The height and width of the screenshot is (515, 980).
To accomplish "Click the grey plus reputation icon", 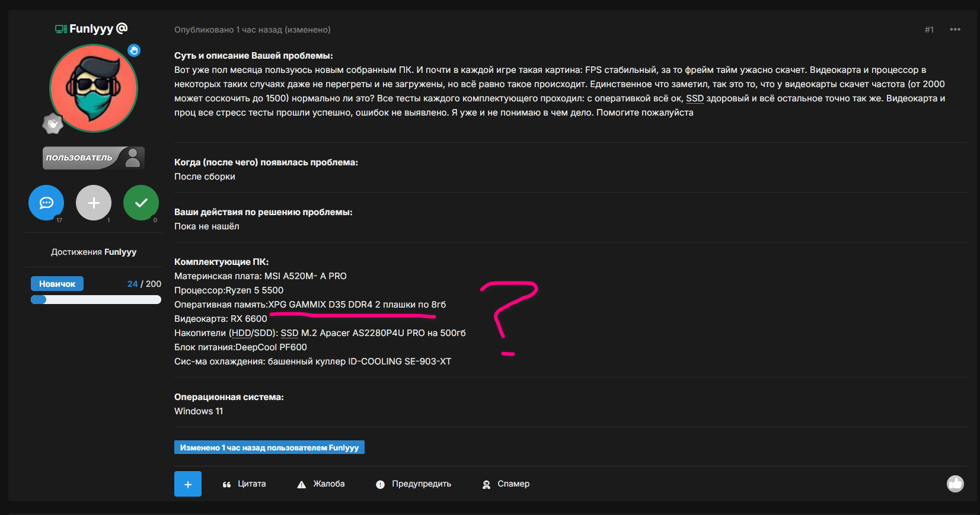I will (x=94, y=203).
